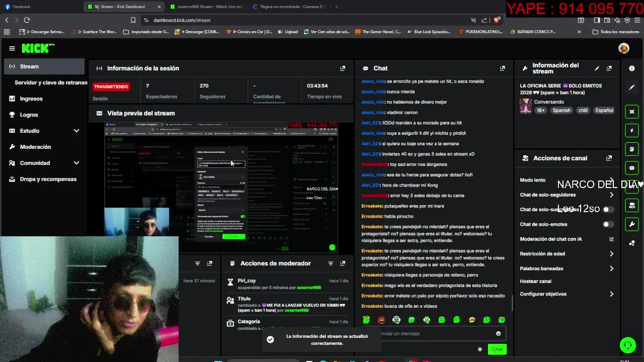Open the Palabras baneadas options chevron

point(612,268)
